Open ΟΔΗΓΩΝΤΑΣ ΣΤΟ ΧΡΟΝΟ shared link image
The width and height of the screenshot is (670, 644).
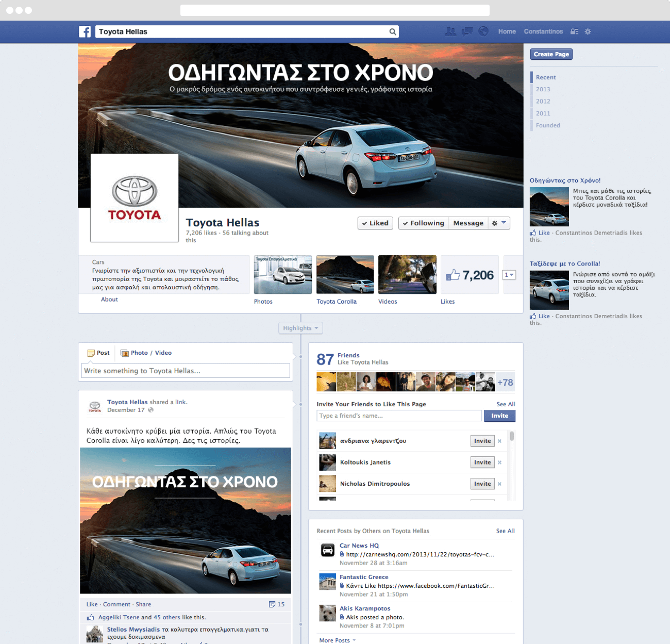click(186, 521)
